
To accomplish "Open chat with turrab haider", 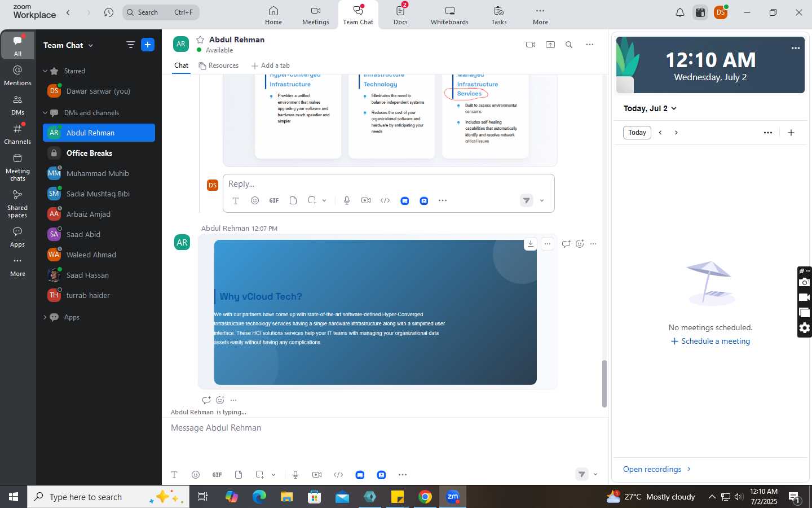I will 99,295.
